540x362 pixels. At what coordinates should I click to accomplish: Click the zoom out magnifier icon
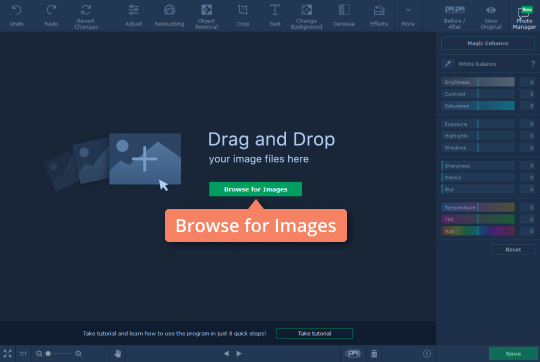(39, 353)
